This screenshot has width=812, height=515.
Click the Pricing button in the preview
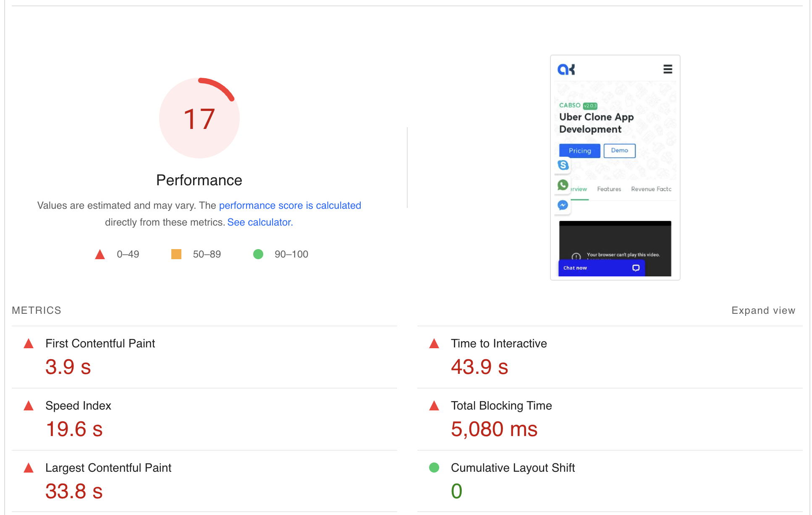(x=579, y=151)
